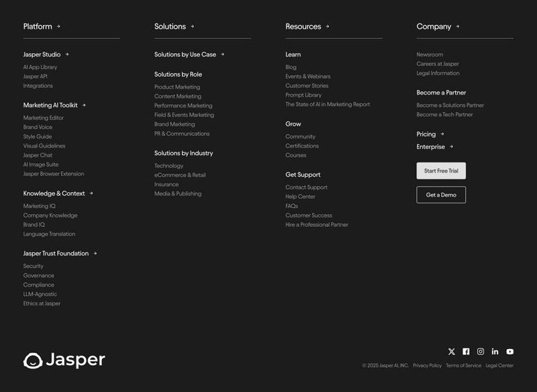Open Jasper's Facebook page icon
Screen dimensions: 537x392
466,350
